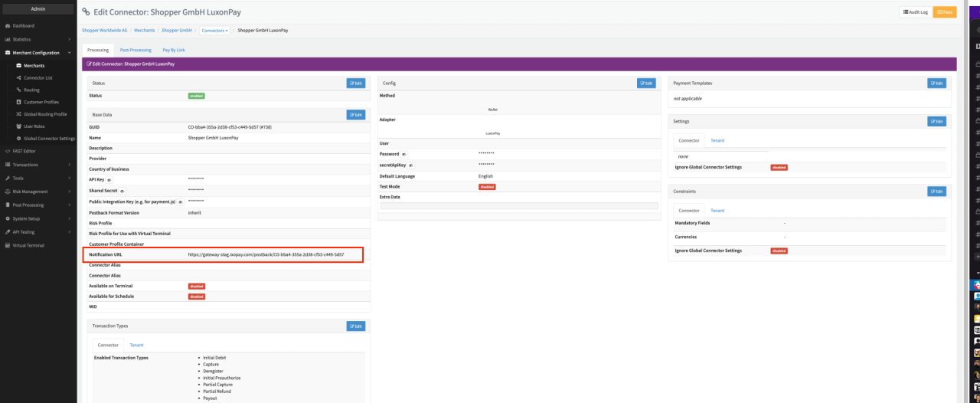Switch to the Post-Processing tab
This screenshot has height=403, width=980.
136,50
